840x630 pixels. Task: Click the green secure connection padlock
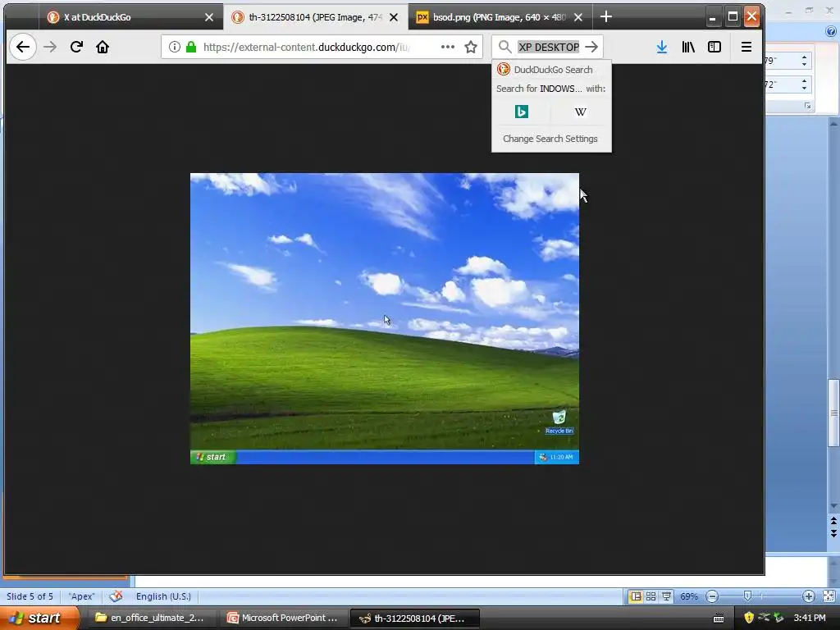point(190,47)
